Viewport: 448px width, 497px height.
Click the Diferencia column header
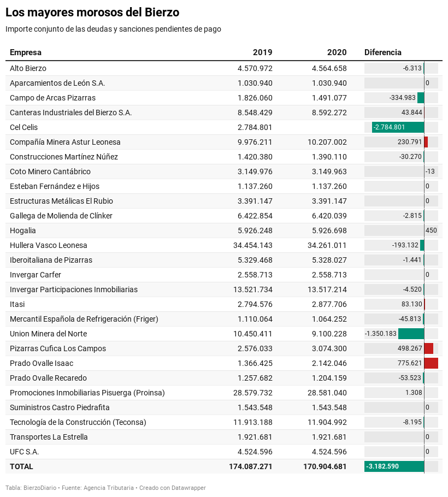tap(382, 52)
